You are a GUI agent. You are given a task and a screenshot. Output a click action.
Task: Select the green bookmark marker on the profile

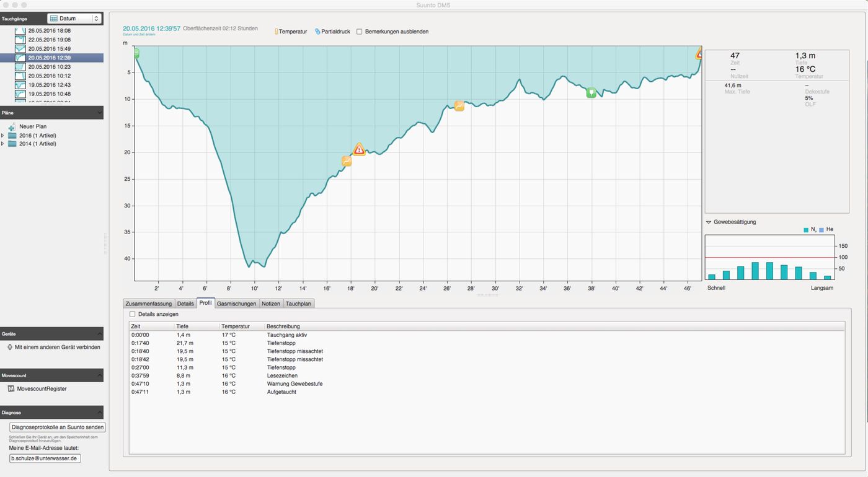(x=591, y=92)
